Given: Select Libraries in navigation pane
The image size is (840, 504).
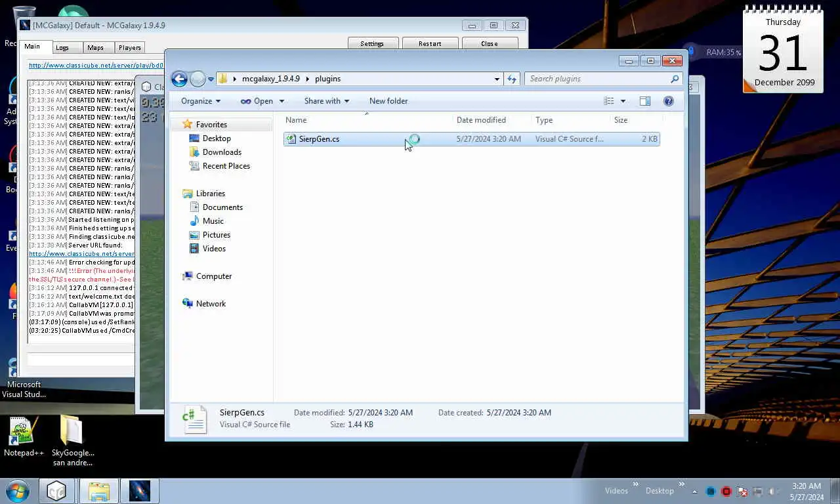Looking at the screenshot, I should click(210, 194).
